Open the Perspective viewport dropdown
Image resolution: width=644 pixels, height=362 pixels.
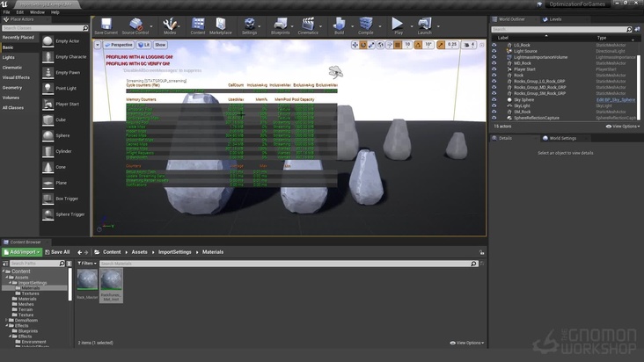coord(120,44)
